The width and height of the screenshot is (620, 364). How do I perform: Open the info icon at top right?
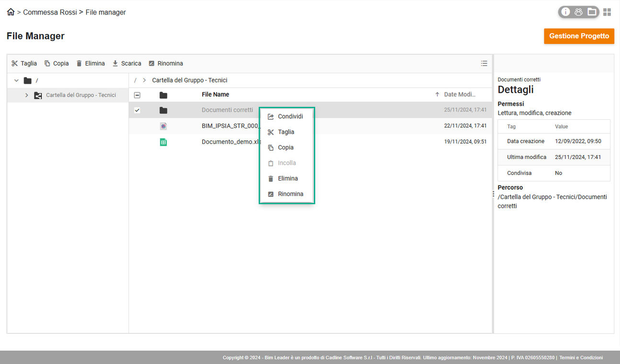point(566,12)
